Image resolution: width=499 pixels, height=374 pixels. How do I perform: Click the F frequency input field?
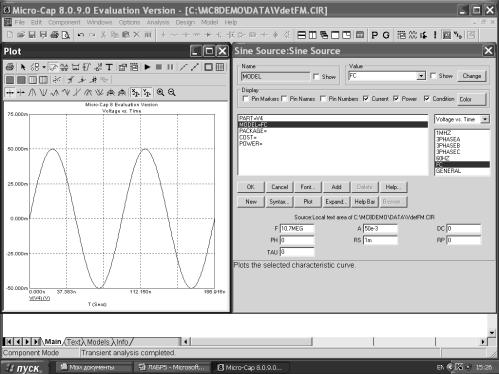(297, 229)
